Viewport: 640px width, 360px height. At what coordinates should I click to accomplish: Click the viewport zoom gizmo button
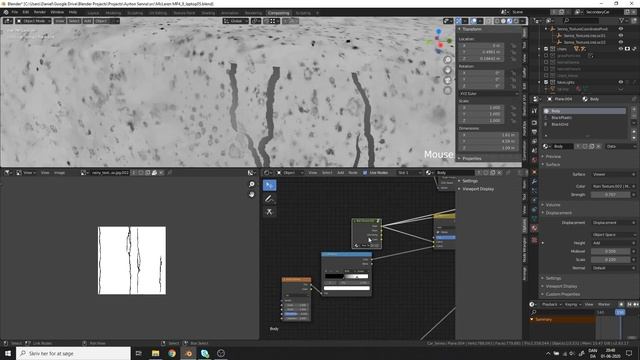point(448,60)
